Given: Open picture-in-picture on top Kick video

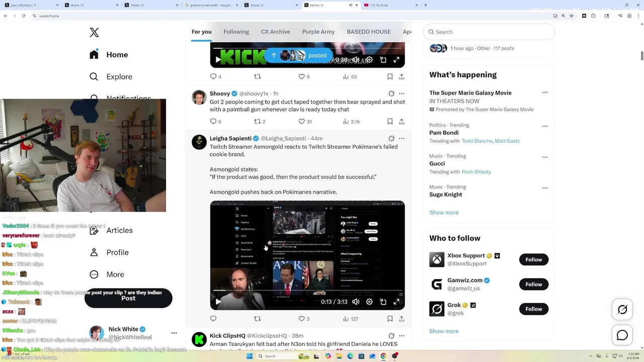Looking at the screenshot, I should pyautogui.click(x=383, y=60).
